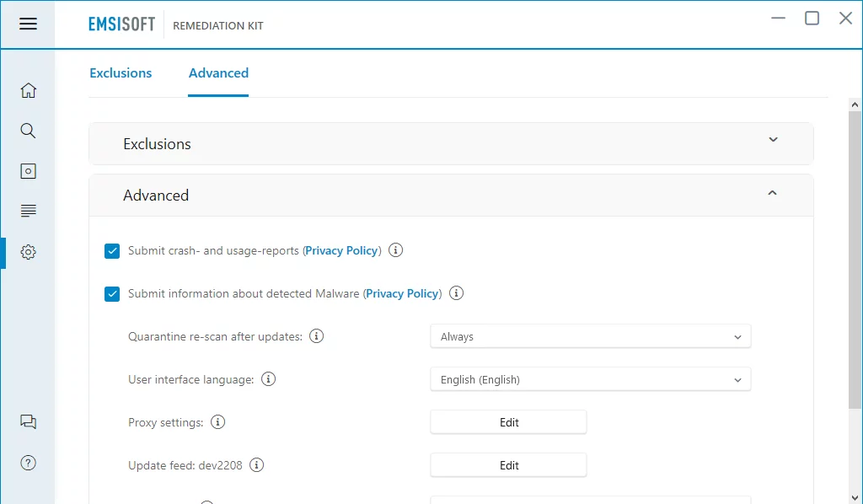Open the User interface language dropdown
863x504 pixels.
tap(590, 379)
